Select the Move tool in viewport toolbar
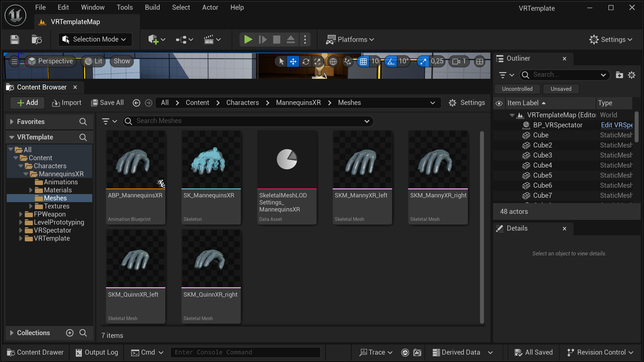644x362 pixels. pos(293,61)
